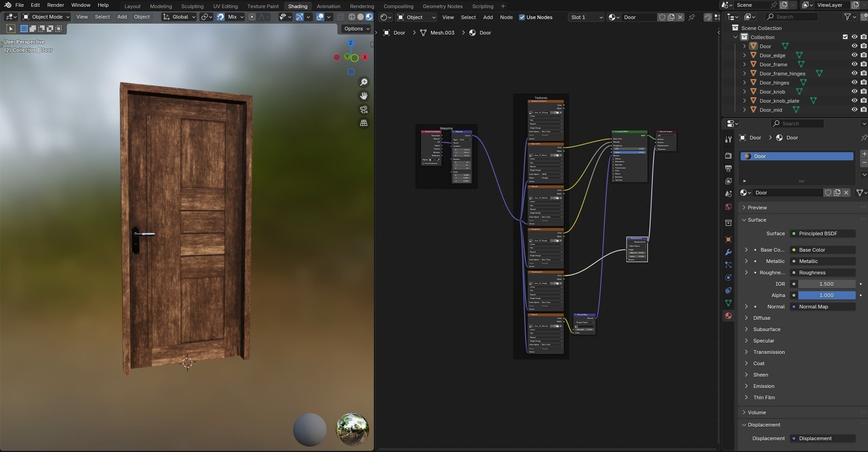Hide the Door_hinges object with eye icon
This screenshot has width=868, height=452.
point(854,83)
